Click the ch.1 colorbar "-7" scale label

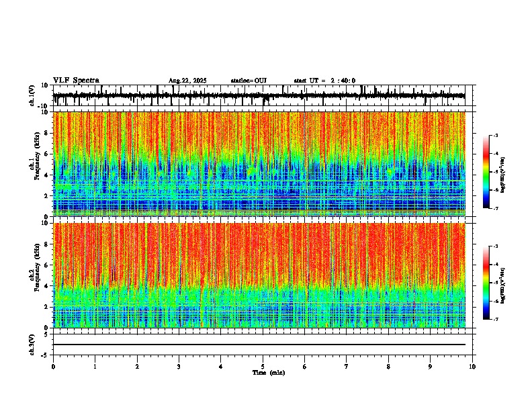tap(495, 208)
